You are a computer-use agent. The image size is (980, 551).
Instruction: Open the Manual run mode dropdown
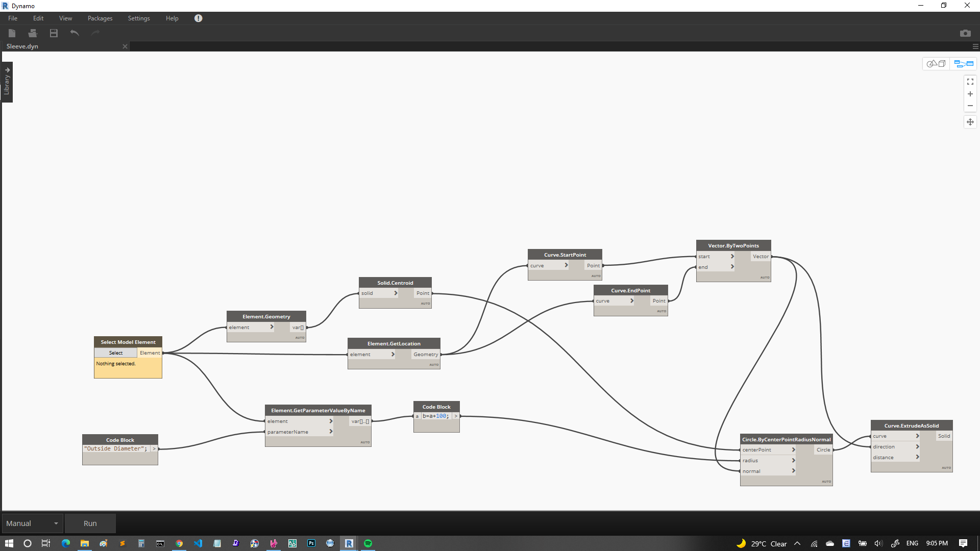(32, 523)
